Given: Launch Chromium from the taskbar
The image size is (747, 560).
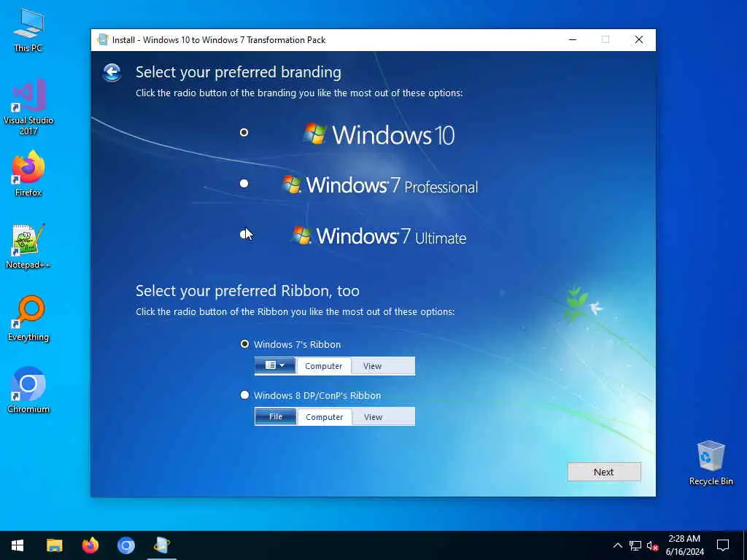Looking at the screenshot, I should tap(125, 545).
